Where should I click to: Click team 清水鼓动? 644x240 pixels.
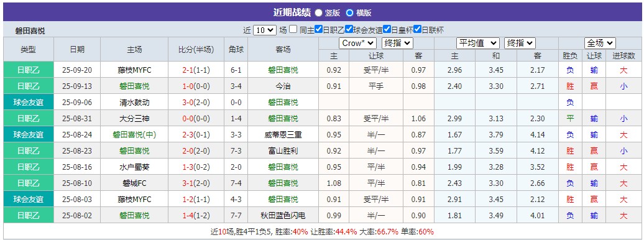click(x=134, y=103)
